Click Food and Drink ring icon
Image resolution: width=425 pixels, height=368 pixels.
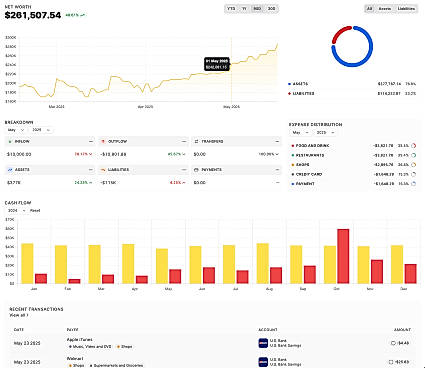pos(414,146)
